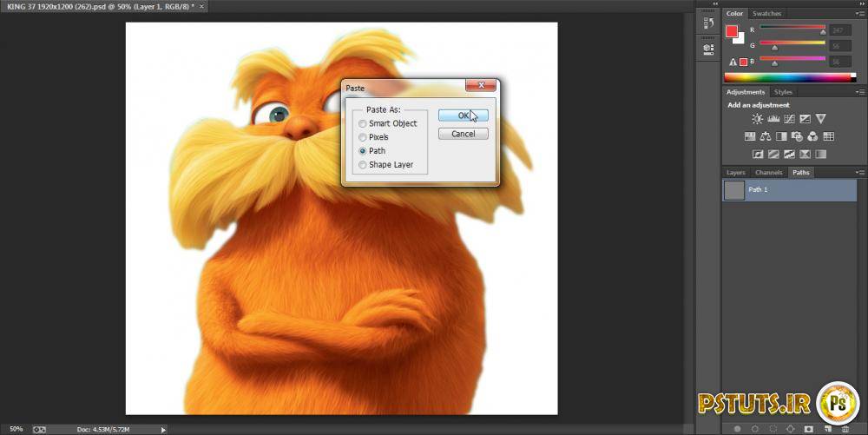868x435 pixels.
Task: Select Pixels radio button
Action: 363,137
